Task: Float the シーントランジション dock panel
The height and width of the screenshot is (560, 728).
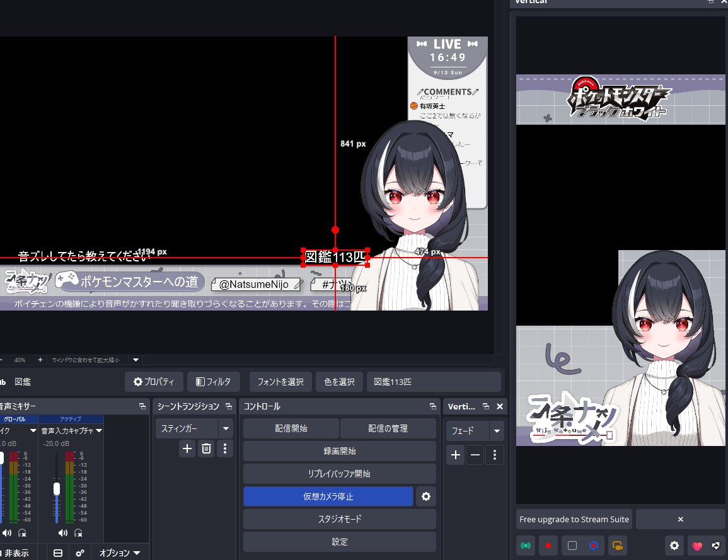Action: point(228,406)
